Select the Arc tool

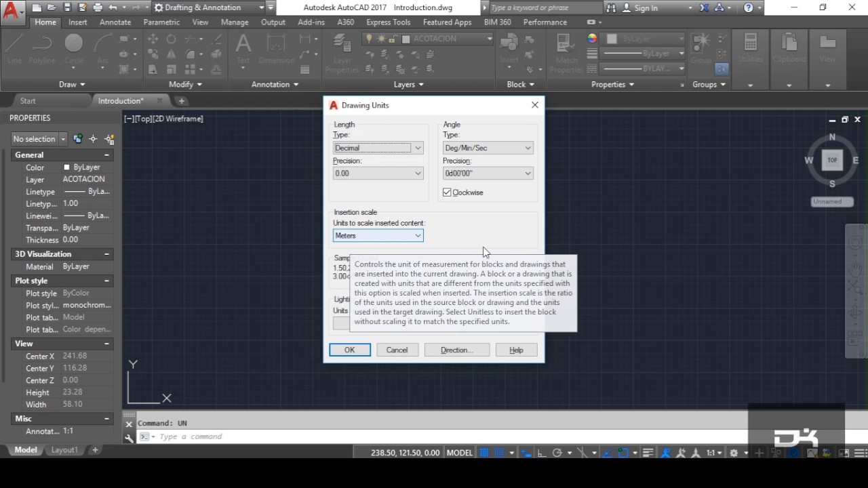(102, 49)
